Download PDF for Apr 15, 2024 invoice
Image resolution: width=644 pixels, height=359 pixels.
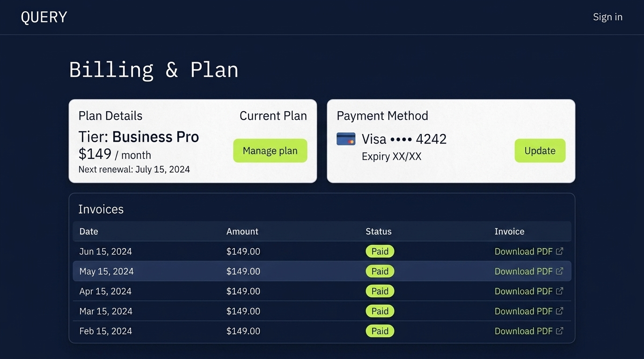point(523,291)
